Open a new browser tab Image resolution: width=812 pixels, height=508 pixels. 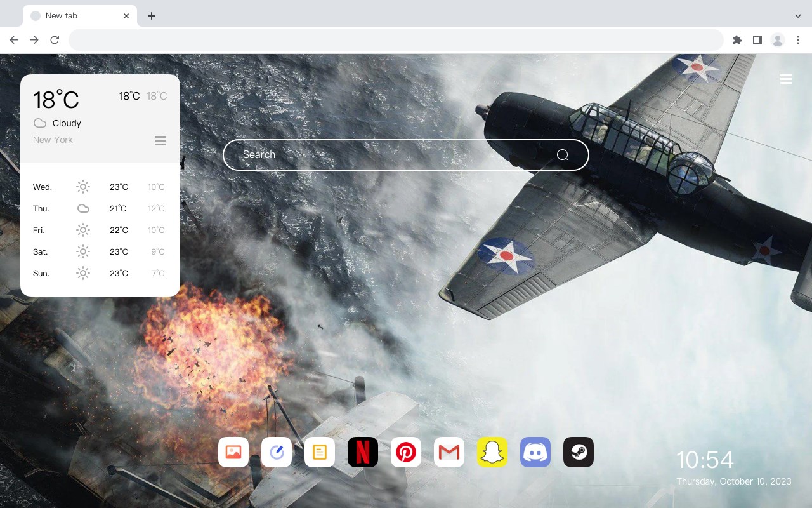pos(151,16)
